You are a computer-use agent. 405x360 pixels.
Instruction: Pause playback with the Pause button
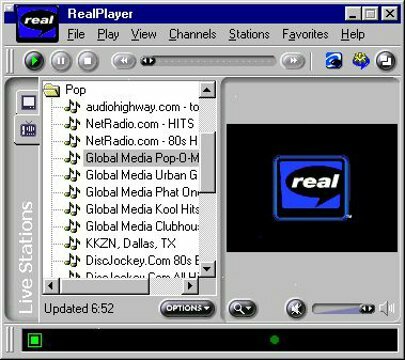[61, 61]
